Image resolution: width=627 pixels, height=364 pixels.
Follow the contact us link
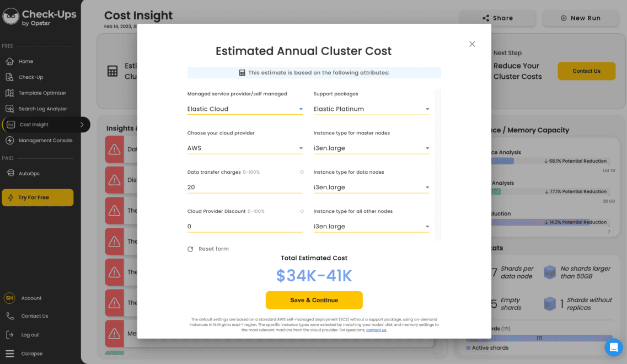[x=376, y=330]
